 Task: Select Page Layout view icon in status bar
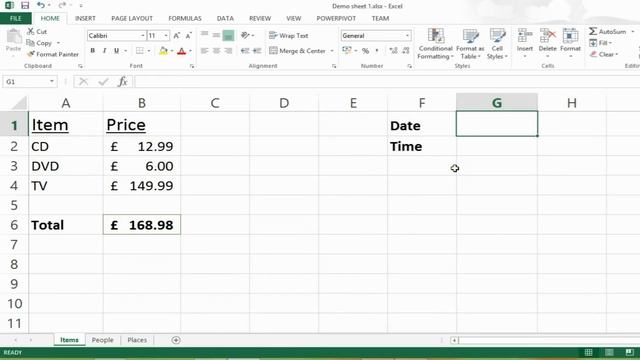pyautogui.click(x=609, y=352)
